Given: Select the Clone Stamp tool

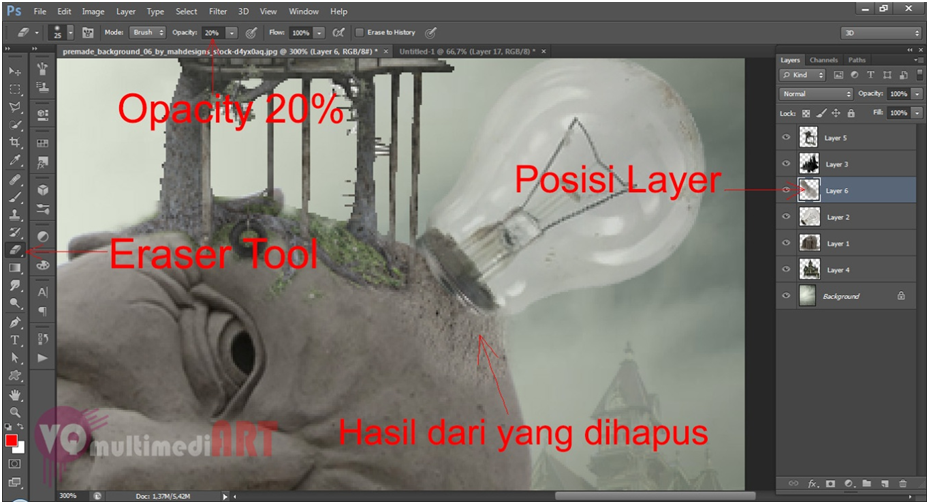Looking at the screenshot, I should pyautogui.click(x=15, y=214).
